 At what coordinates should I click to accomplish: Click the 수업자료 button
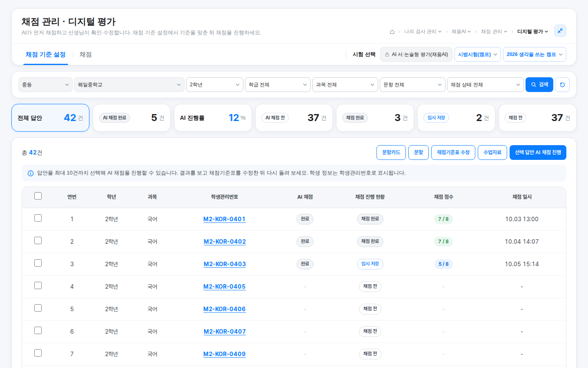(x=492, y=153)
